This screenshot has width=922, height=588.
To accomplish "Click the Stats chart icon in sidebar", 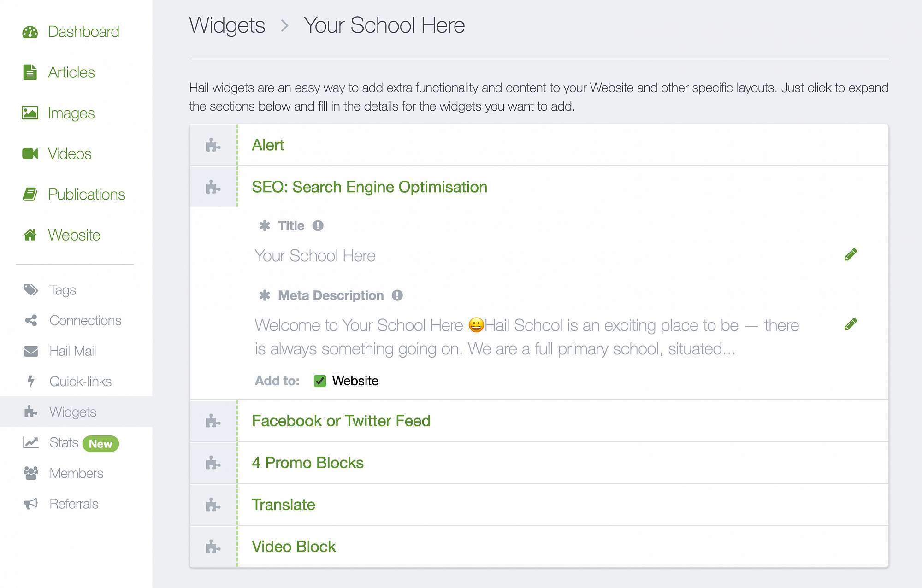I will 31,442.
